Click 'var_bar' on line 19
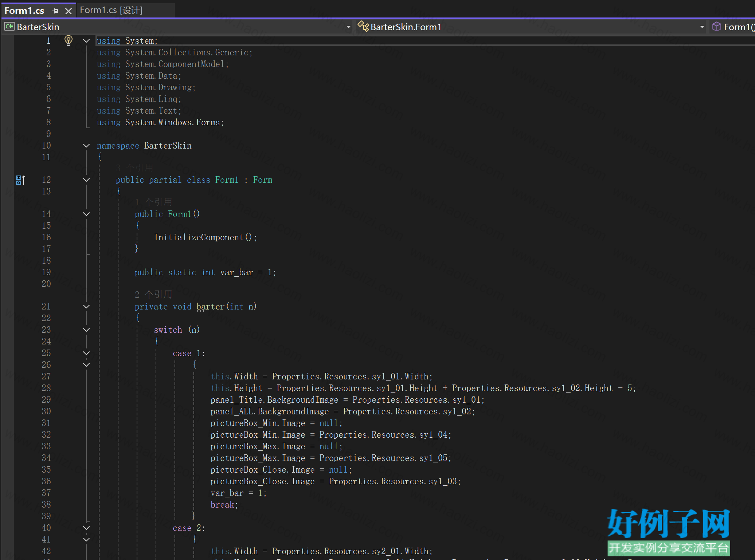 click(236, 272)
